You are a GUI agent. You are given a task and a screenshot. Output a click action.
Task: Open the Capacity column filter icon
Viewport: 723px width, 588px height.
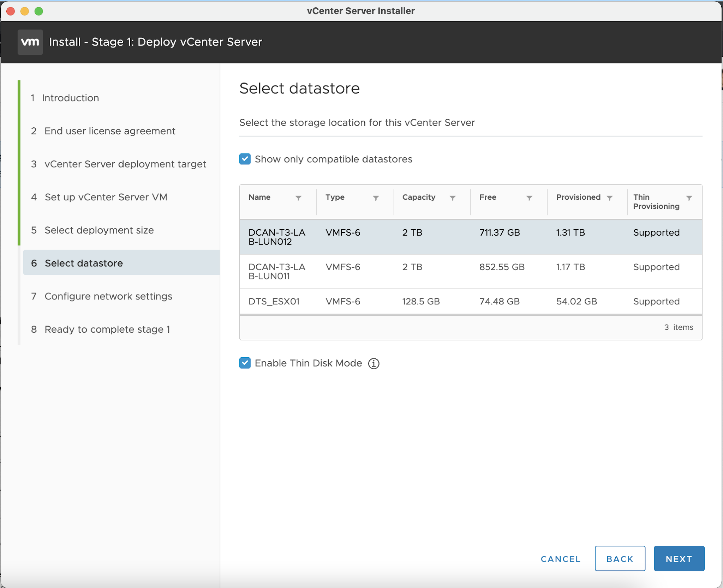(453, 198)
